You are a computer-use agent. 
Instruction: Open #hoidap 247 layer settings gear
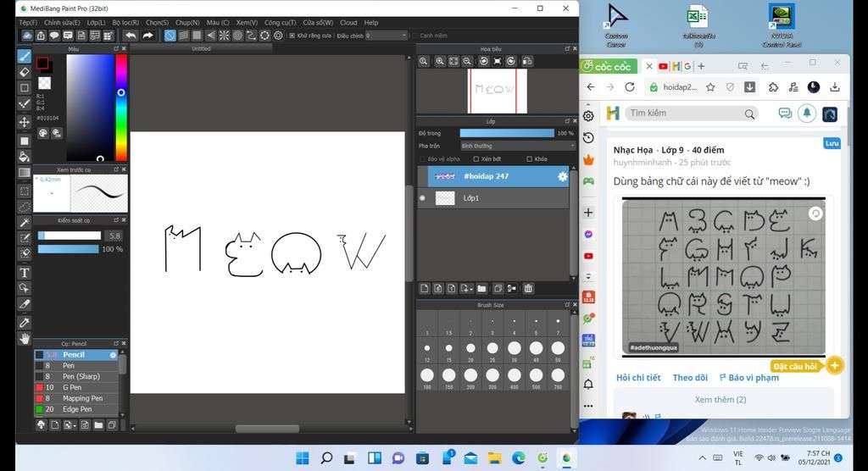[x=563, y=176]
